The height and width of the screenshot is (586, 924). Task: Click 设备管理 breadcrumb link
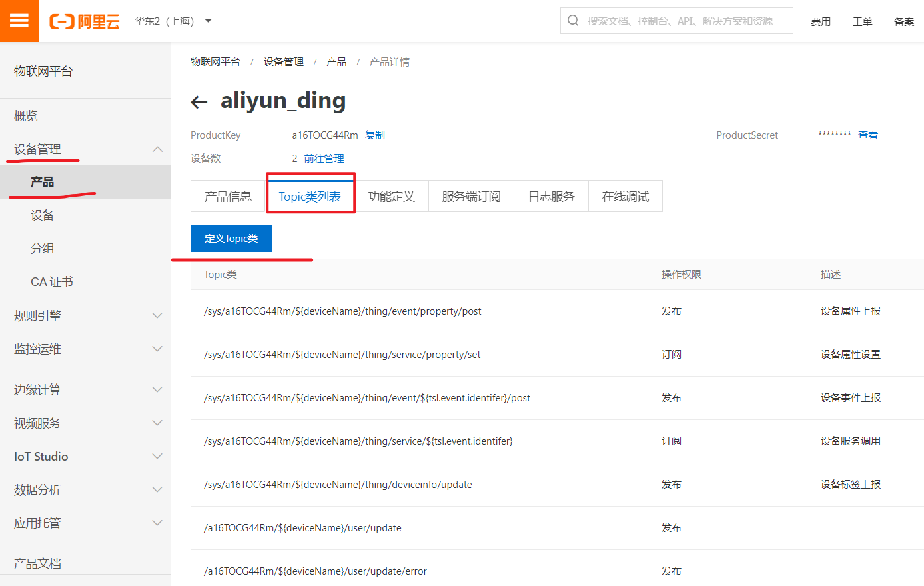coord(284,62)
